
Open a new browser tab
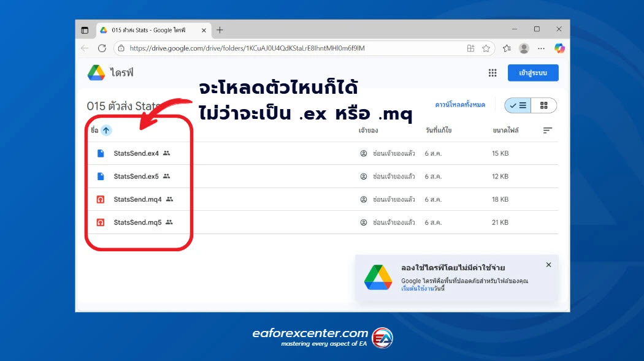pyautogui.click(x=220, y=30)
